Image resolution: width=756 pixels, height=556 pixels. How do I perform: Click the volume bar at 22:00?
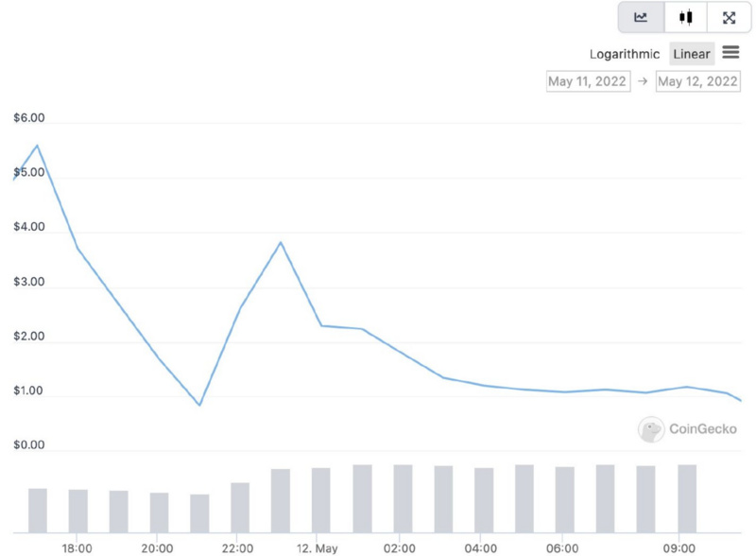240,508
